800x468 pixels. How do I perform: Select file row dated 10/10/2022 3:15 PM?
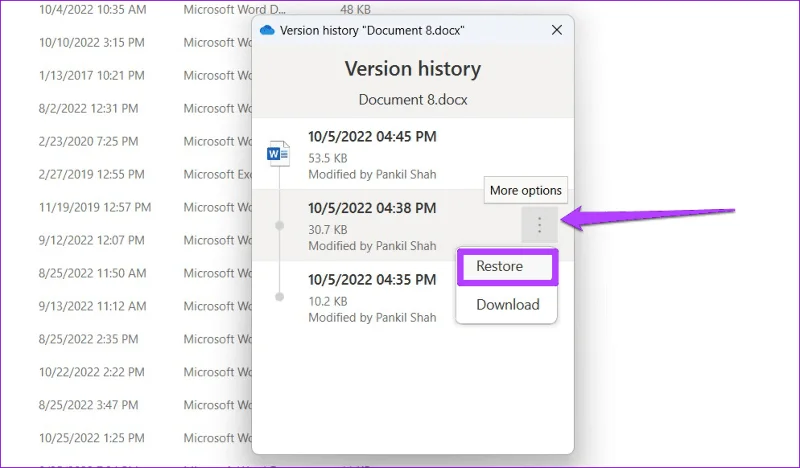pos(145,42)
